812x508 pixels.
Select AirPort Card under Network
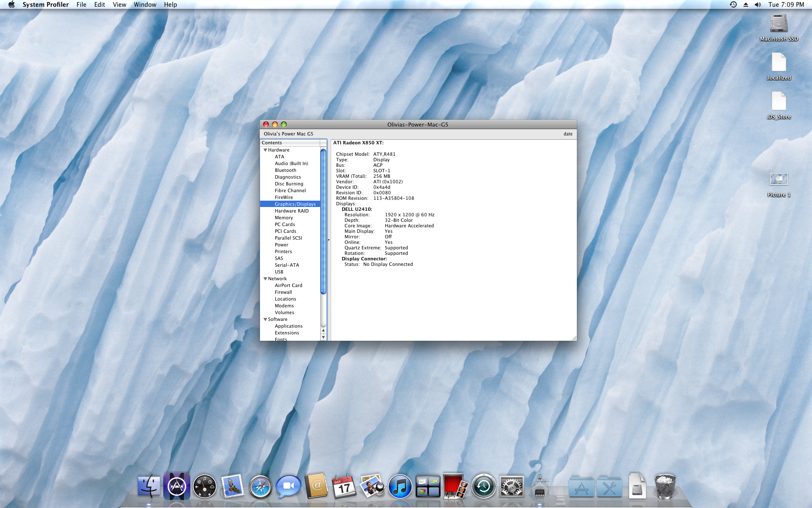[x=288, y=285]
